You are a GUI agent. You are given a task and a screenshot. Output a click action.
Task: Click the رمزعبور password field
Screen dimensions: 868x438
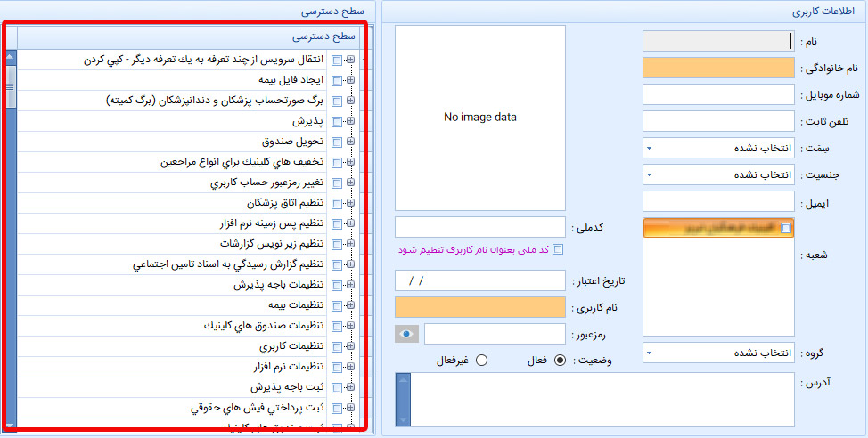(x=495, y=334)
